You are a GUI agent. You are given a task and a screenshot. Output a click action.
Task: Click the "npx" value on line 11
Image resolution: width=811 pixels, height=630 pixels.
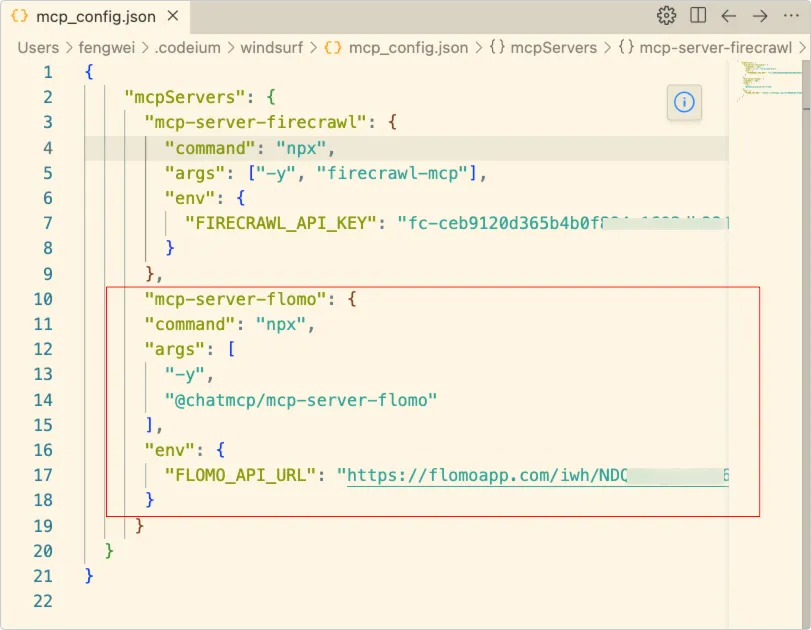point(281,324)
